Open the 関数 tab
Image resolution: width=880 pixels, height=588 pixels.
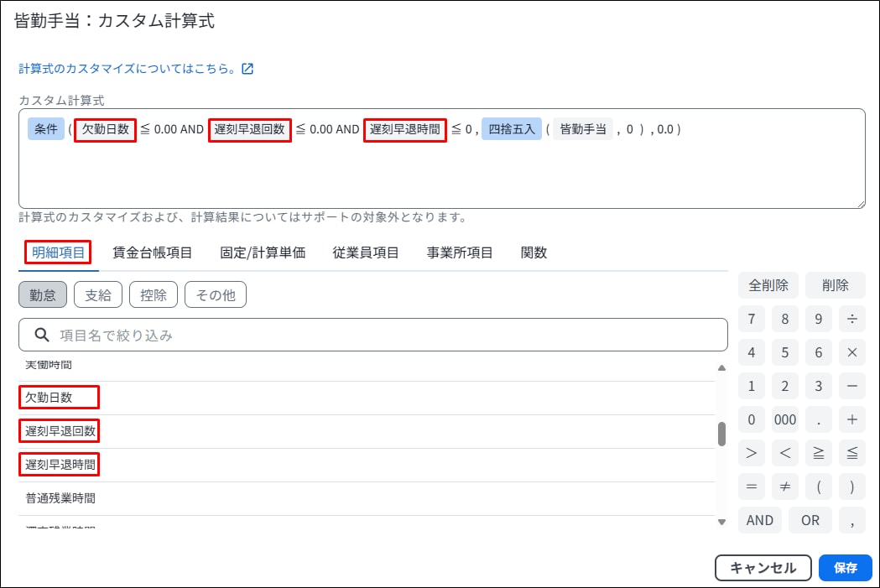(534, 252)
